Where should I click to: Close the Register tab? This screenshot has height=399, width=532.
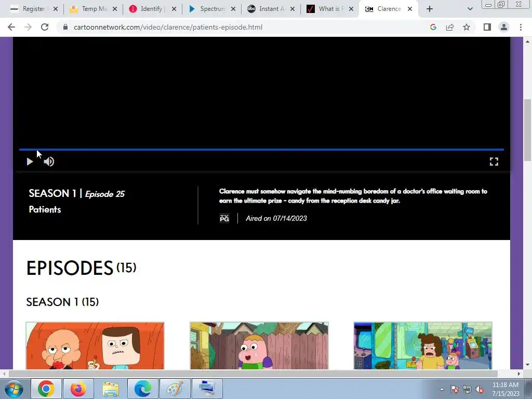(x=56, y=9)
